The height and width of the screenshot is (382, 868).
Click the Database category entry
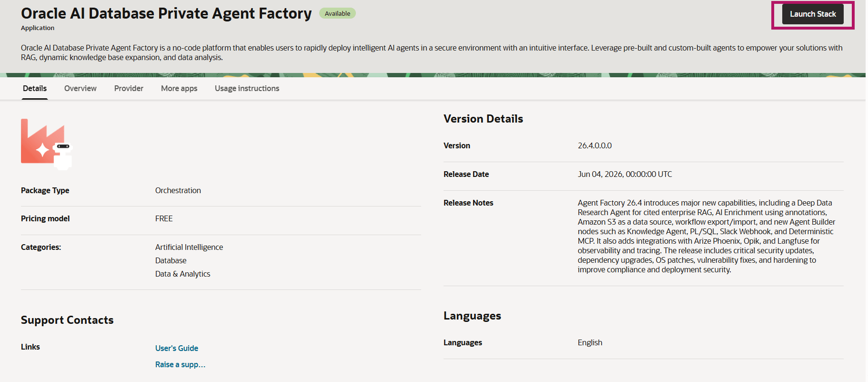click(x=171, y=260)
